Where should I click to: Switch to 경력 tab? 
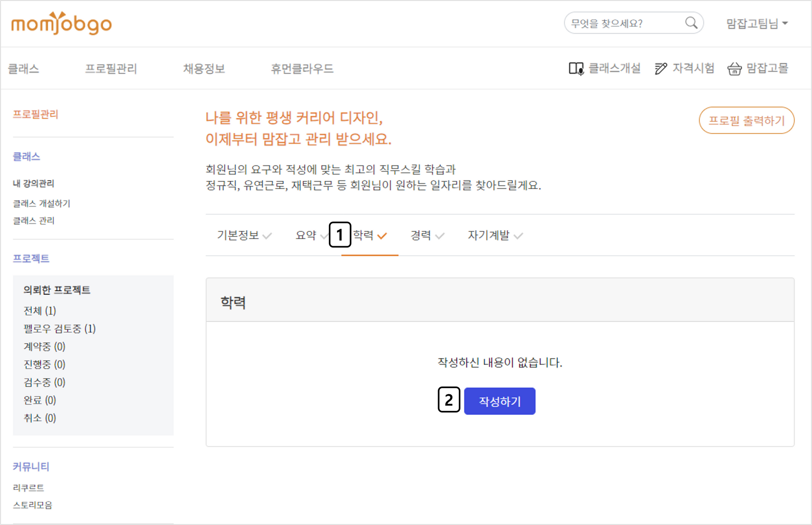pyautogui.click(x=421, y=235)
